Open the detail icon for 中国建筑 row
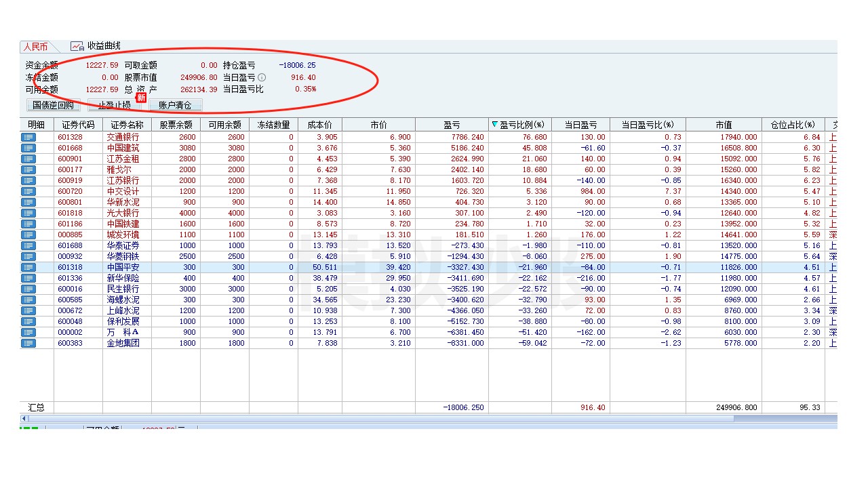Screen dimensions: 868x488 (x=28, y=148)
